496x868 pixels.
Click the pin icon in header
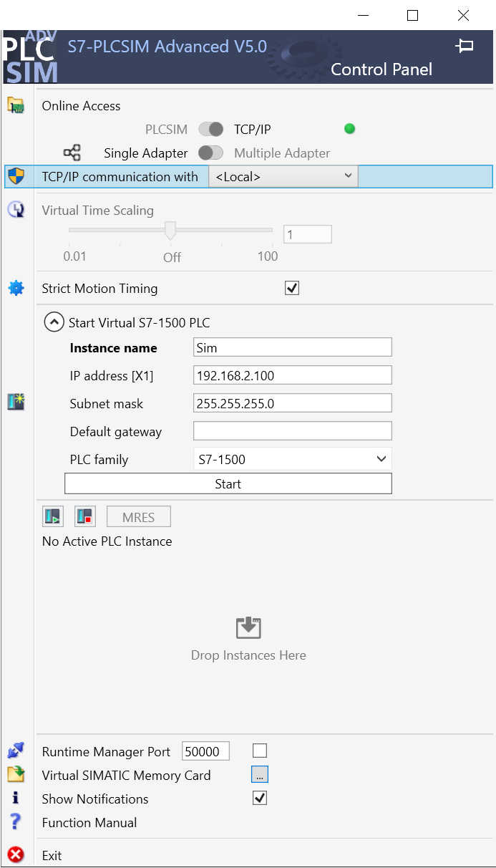[465, 47]
